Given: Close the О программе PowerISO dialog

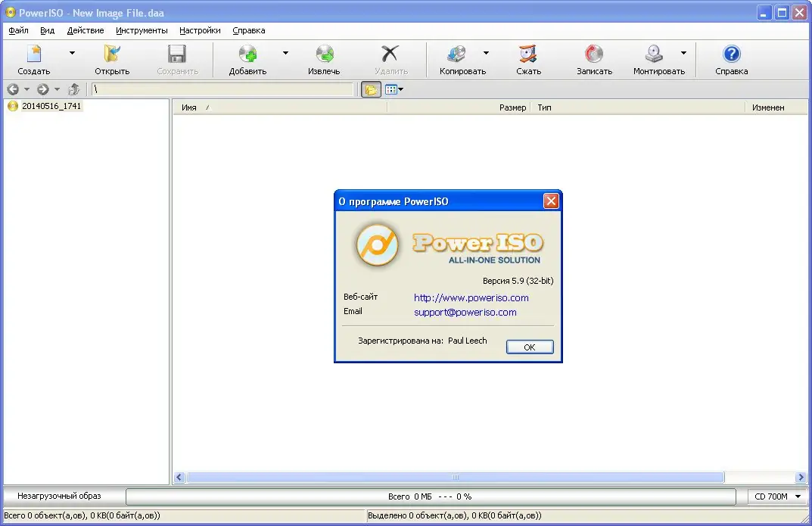Looking at the screenshot, I should [551, 201].
